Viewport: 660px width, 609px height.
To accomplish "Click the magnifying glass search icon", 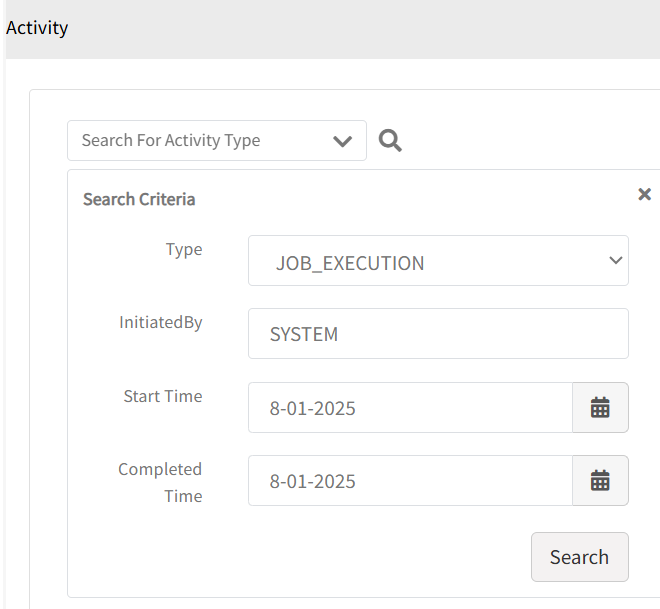I will (x=390, y=141).
